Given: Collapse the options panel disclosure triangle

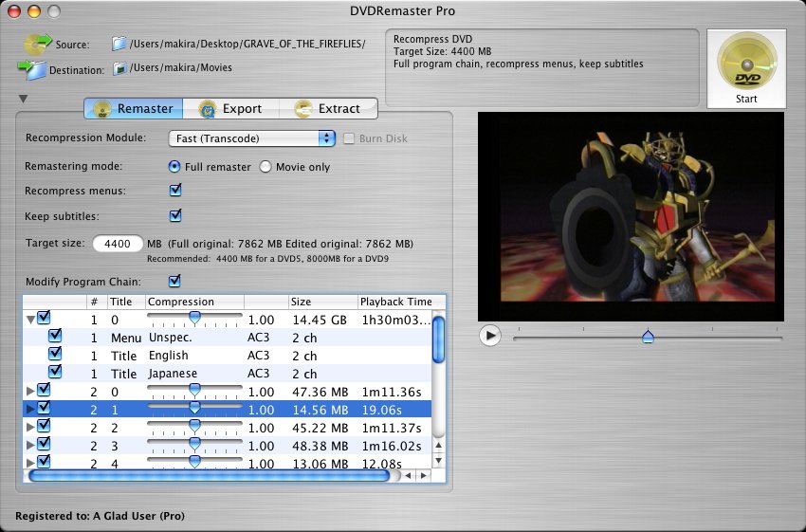Looking at the screenshot, I should (x=23, y=99).
